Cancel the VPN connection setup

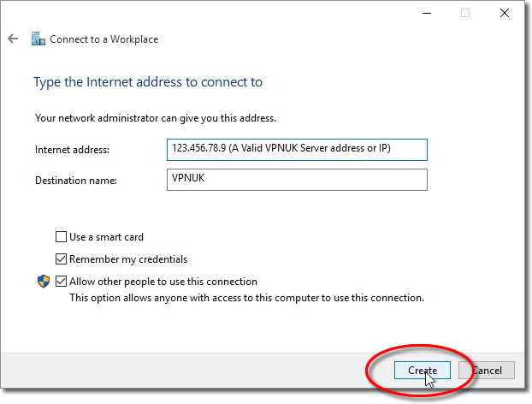pos(487,371)
